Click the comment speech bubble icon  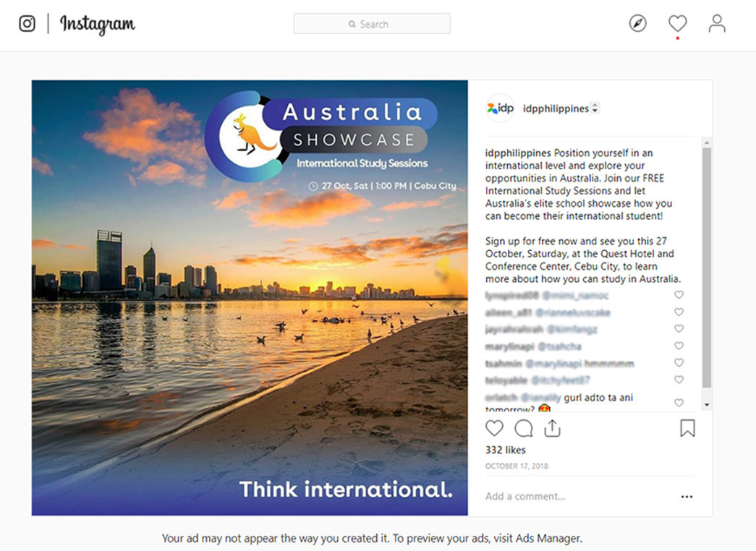click(x=524, y=428)
